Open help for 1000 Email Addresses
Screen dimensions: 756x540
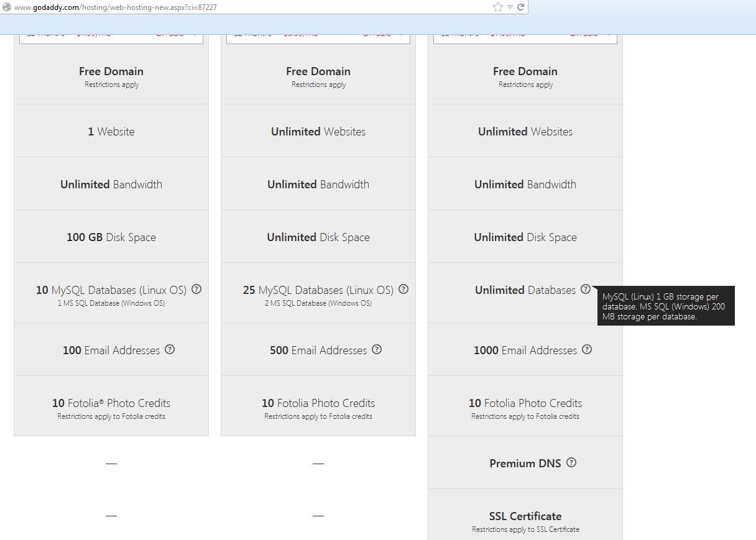[x=587, y=349]
